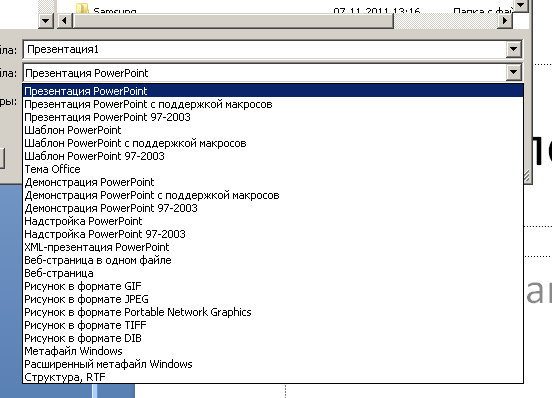This screenshot has height=398, width=552.
Task: Select 'Рисунок в формате DIB'
Action: [x=273, y=339]
